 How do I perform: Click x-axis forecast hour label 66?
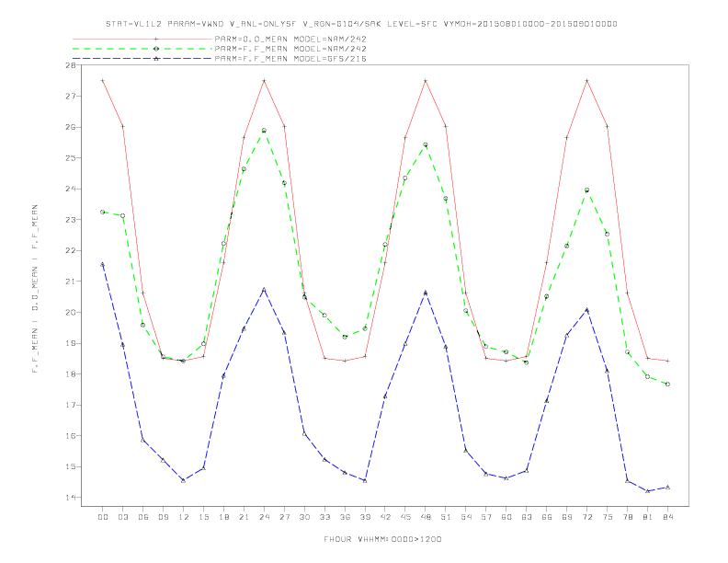pyautogui.click(x=547, y=517)
